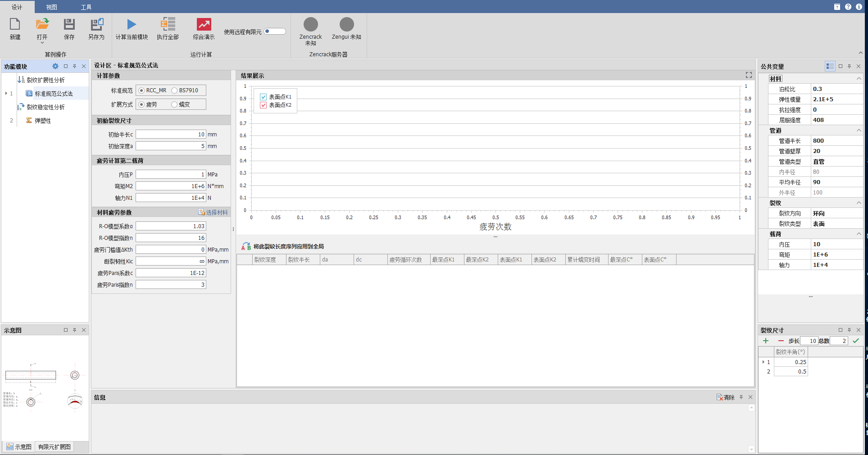Screen dimensions: 868x455
Task: Click the 执行全部 icon
Action: tap(168, 24)
